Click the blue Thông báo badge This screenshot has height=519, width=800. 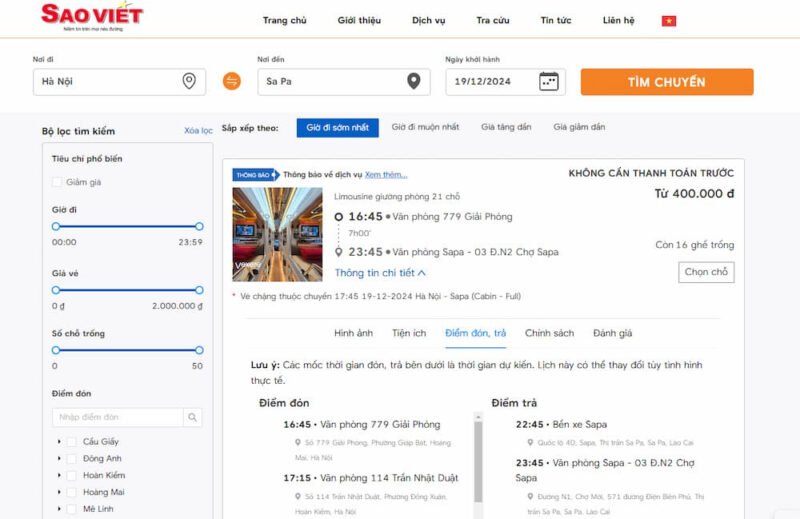tap(253, 174)
